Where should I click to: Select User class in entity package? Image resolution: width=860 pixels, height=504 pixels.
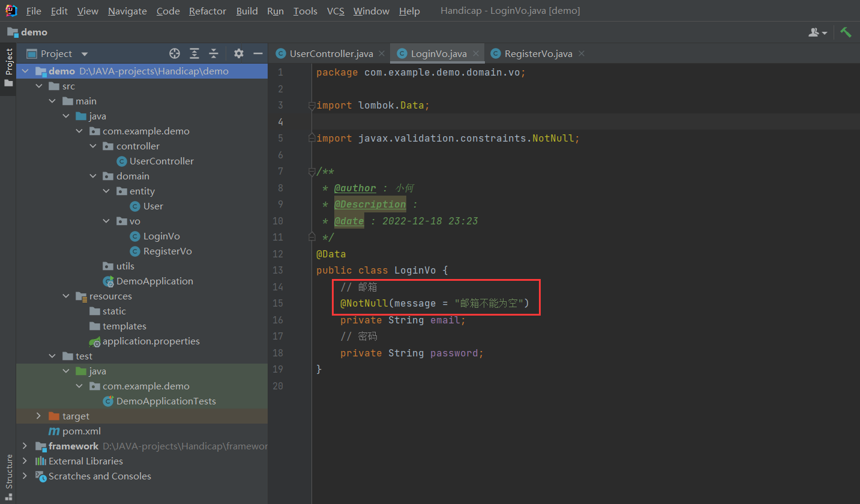(153, 206)
